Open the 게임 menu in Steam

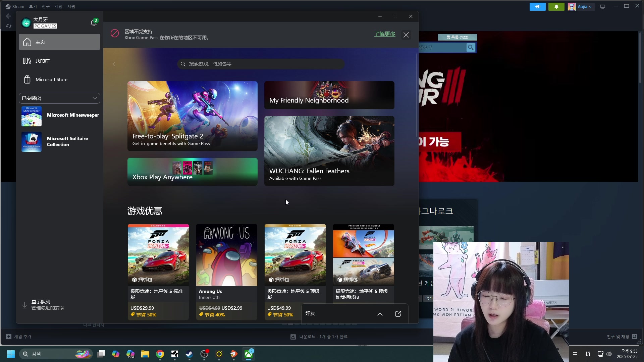coord(58,6)
